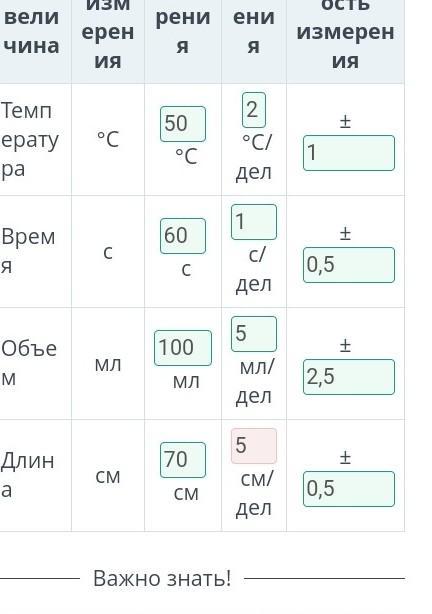Click the Важно знать! section heading
Image resolution: width=432 pixels, height=614 pixels.
pyautogui.click(x=162, y=578)
